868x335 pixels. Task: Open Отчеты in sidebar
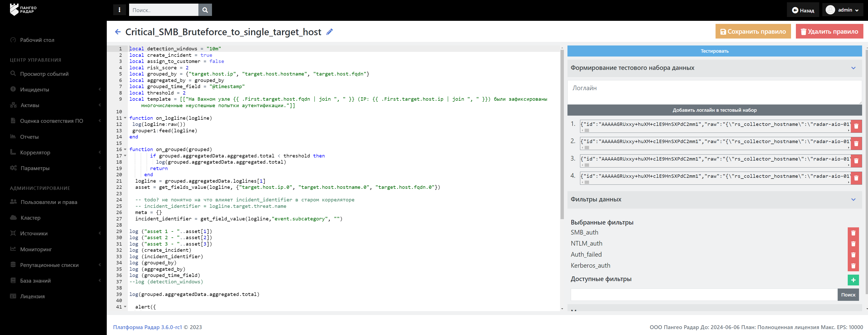pyautogui.click(x=29, y=137)
